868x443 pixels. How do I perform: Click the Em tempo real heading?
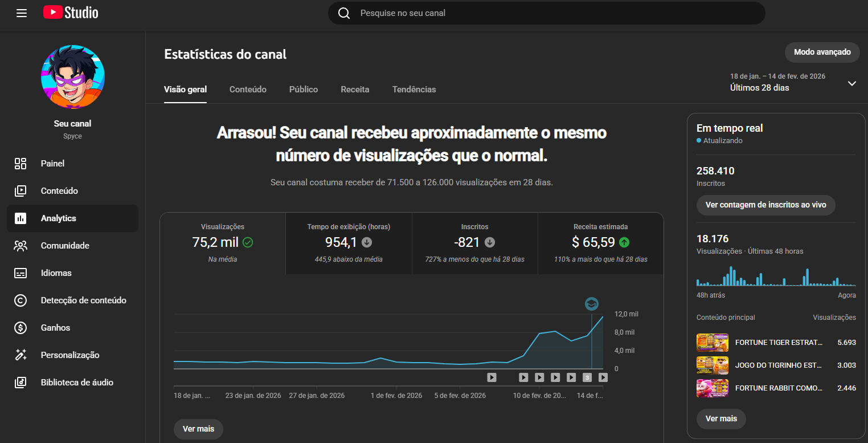click(x=730, y=128)
